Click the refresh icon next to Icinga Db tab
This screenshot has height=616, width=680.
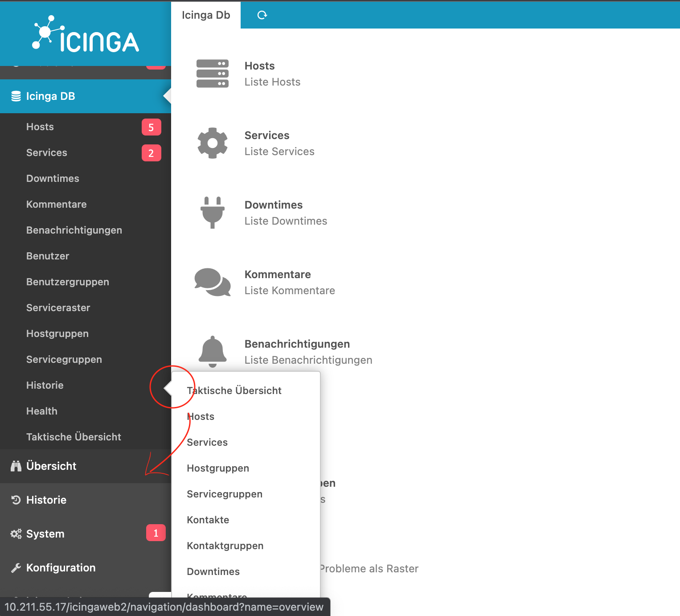tap(262, 15)
